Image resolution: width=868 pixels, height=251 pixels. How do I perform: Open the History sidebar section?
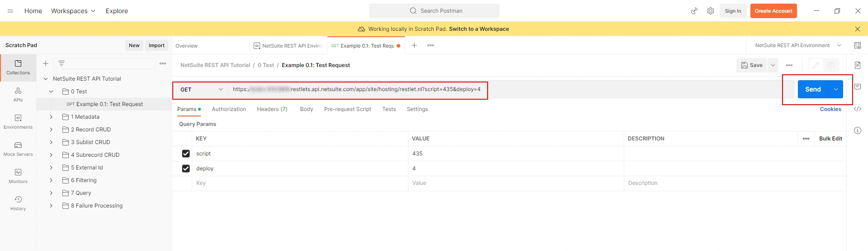click(x=18, y=203)
